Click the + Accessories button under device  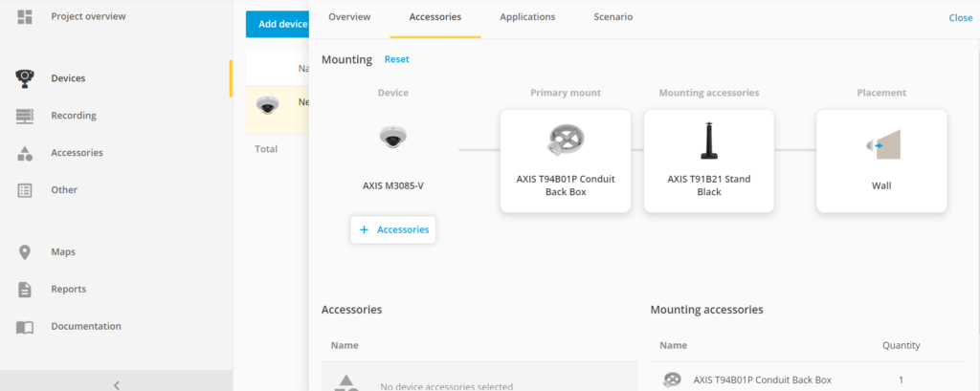tap(393, 229)
